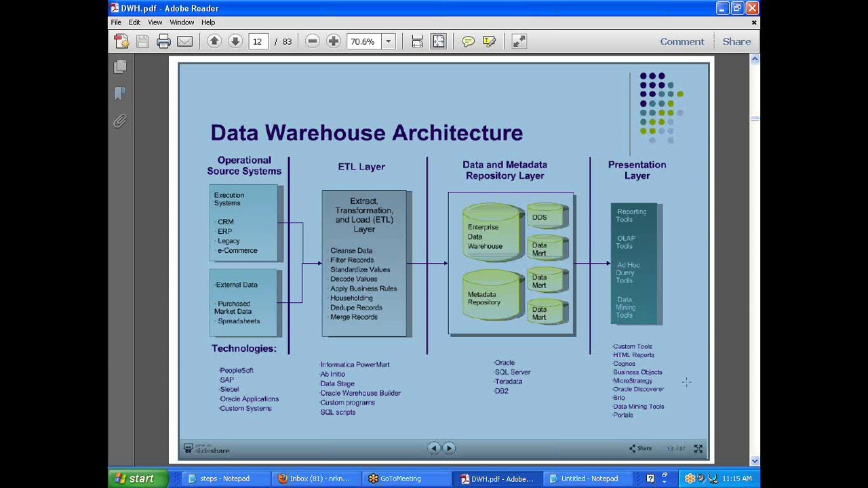Click the ODS cylinder in diagram

(x=547, y=216)
